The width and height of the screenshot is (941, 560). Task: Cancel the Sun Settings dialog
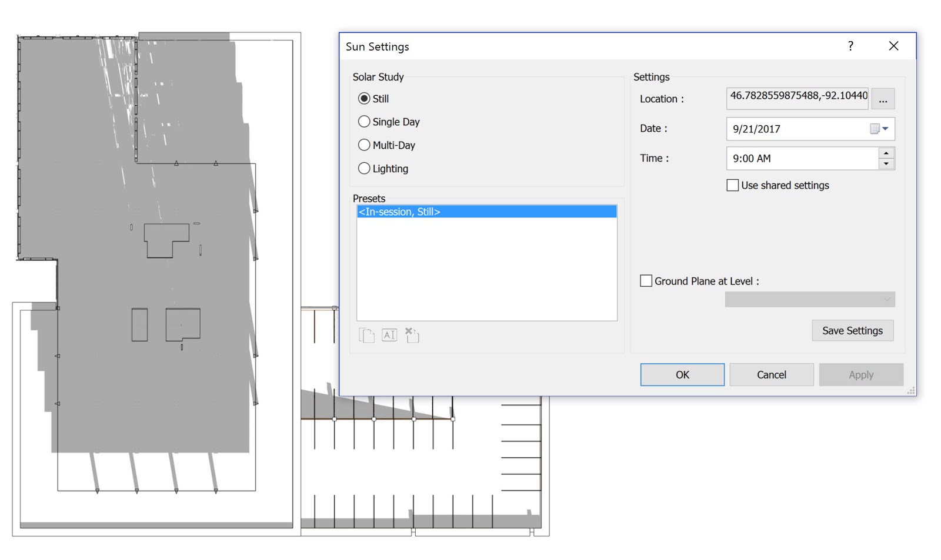tap(771, 374)
